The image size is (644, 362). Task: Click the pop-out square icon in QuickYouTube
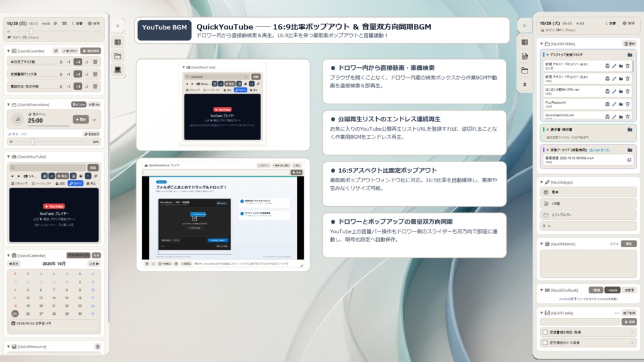pos(88,176)
